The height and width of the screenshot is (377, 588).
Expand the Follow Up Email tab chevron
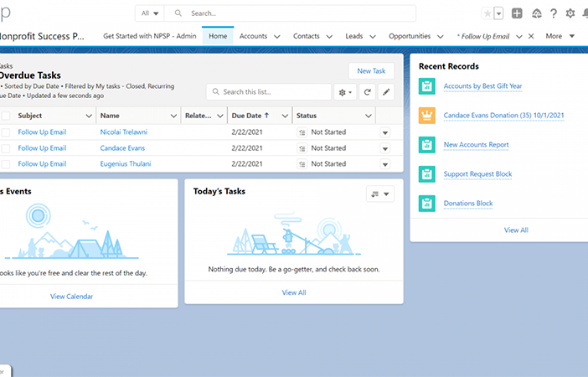519,36
